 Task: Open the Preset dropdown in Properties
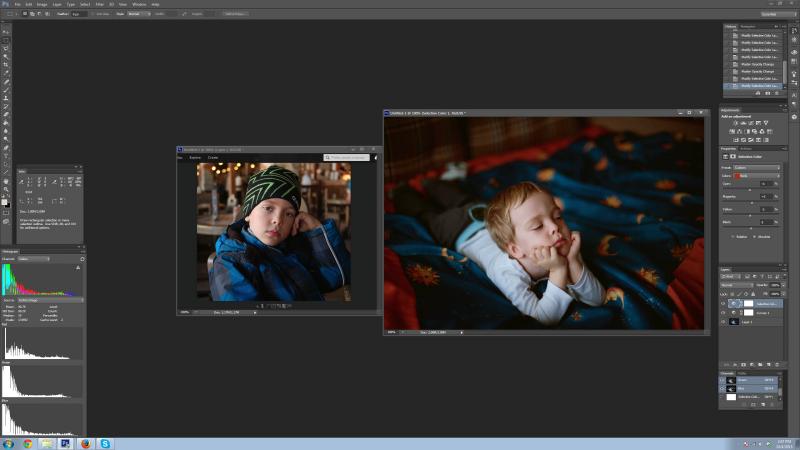pos(757,168)
